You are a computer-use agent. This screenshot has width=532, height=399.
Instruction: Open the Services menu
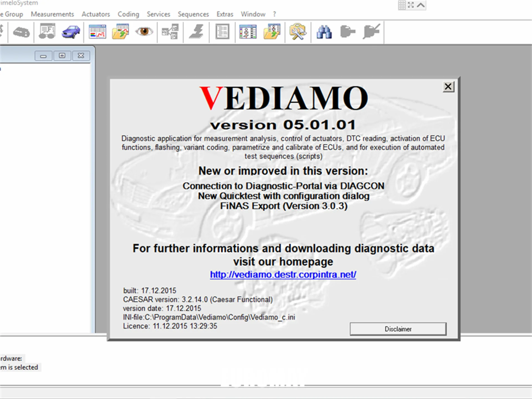click(x=158, y=14)
